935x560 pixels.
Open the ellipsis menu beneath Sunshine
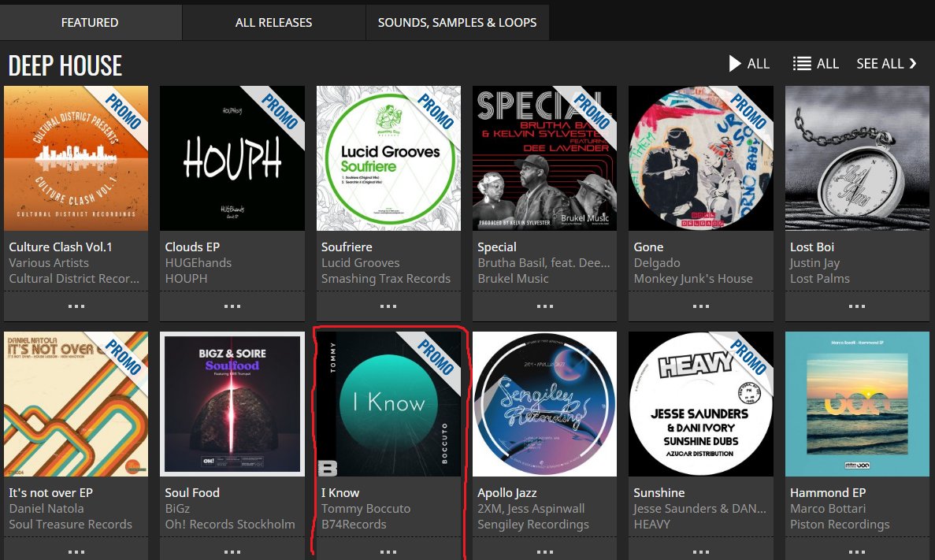point(700,551)
